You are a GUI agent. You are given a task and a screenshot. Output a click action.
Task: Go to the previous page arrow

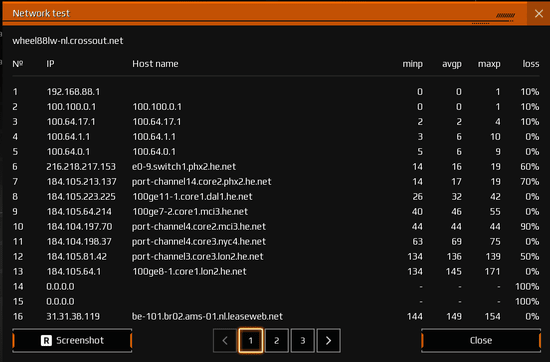tap(225, 340)
